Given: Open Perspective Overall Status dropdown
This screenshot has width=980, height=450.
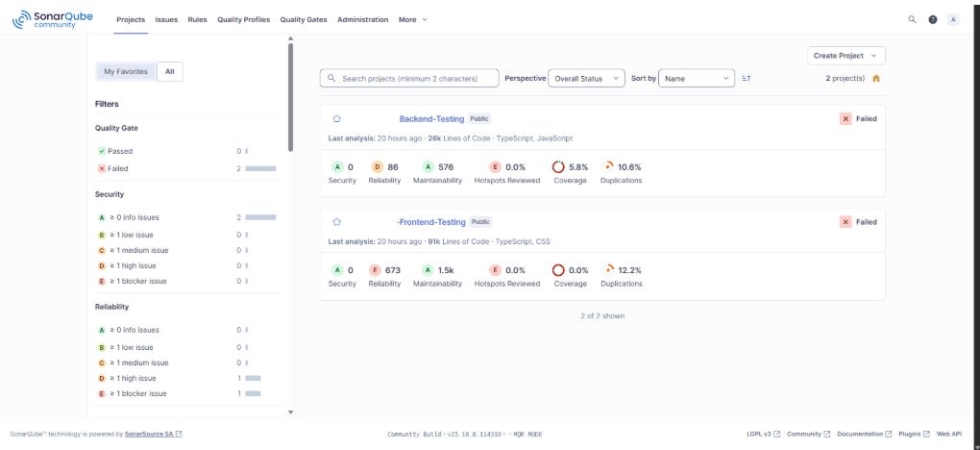Looking at the screenshot, I should (586, 78).
